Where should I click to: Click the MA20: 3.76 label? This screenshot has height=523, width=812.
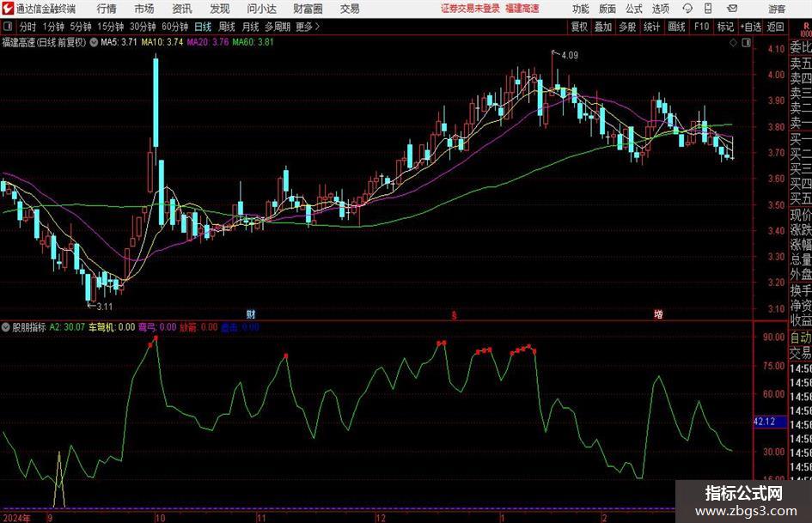(x=208, y=42)
